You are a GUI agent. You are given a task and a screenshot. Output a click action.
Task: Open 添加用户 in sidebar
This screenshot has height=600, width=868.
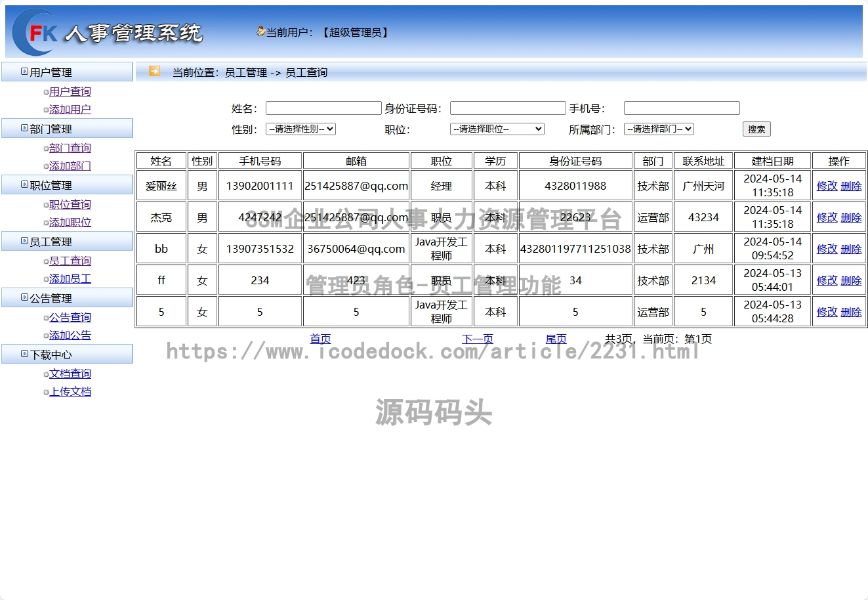tap(70, 109)
